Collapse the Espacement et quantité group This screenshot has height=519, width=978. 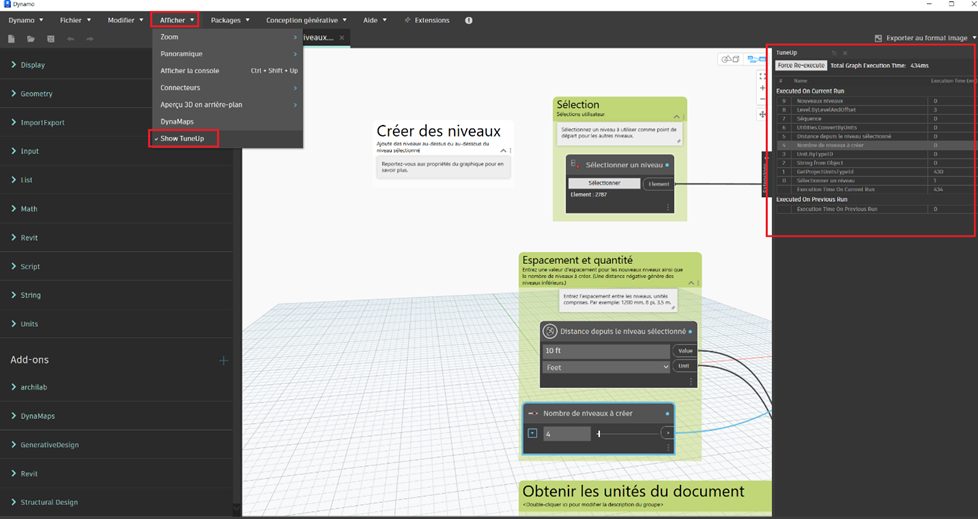690,283
